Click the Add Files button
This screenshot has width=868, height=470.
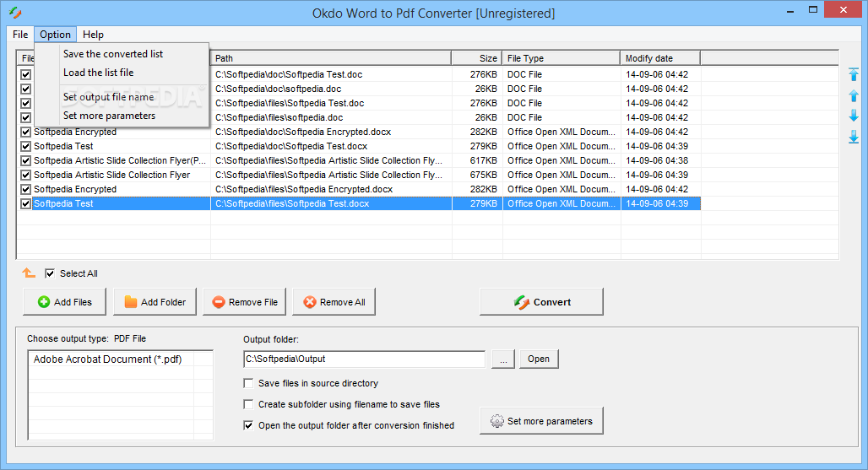[64, 302]
